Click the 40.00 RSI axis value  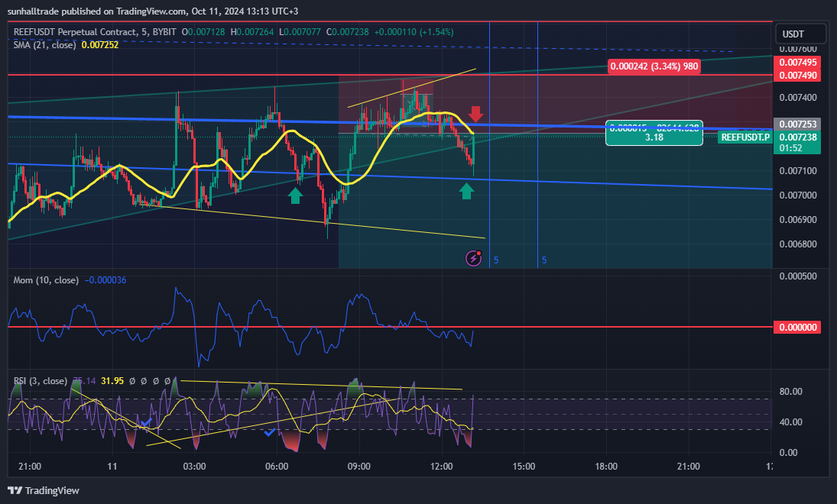pyautogui.click(x=790, y=422)
